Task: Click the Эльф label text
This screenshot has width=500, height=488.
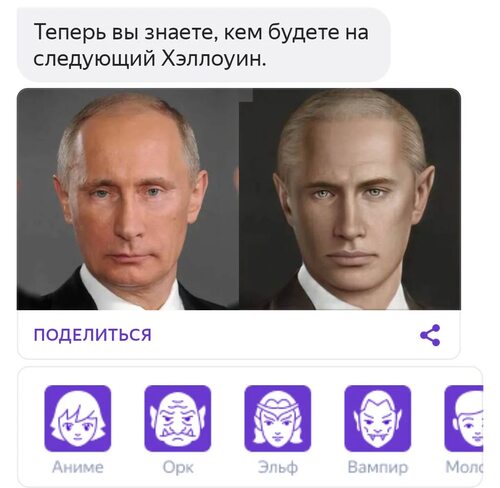Action: point(278,467)
